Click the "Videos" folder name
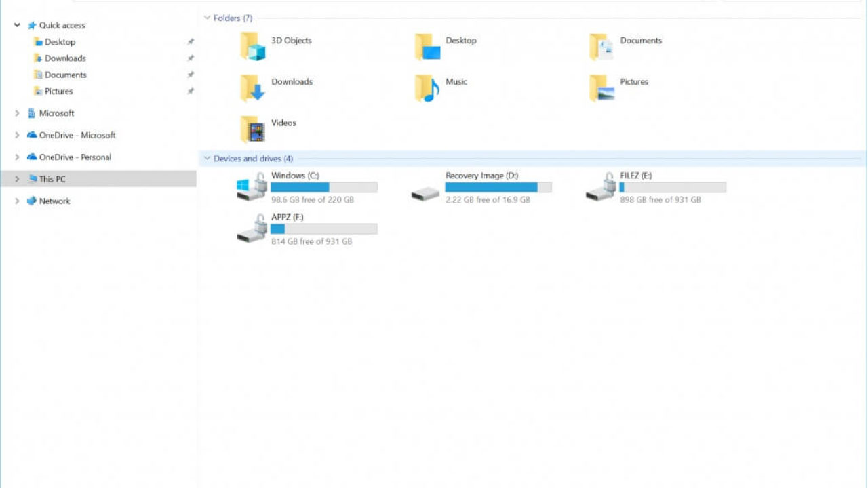Image resolution: width=868 pixels, height=488 pixels. 283,123
